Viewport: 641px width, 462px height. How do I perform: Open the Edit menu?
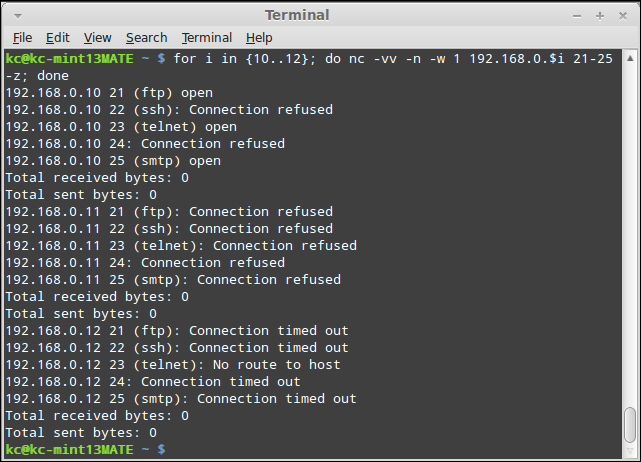tap(58, 38)
